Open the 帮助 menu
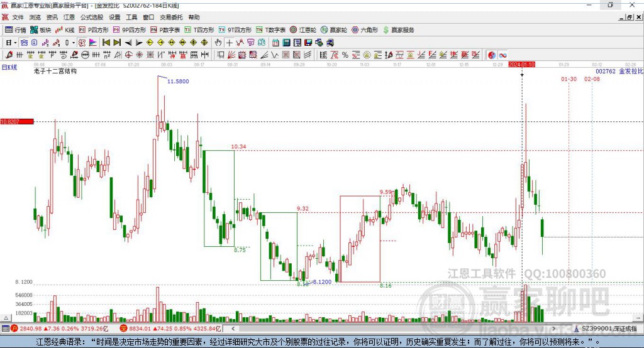 [194, 17]
